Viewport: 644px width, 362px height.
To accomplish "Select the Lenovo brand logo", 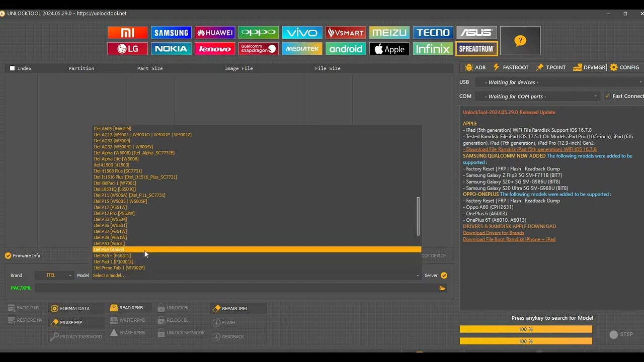I will [x=215, y=49].
